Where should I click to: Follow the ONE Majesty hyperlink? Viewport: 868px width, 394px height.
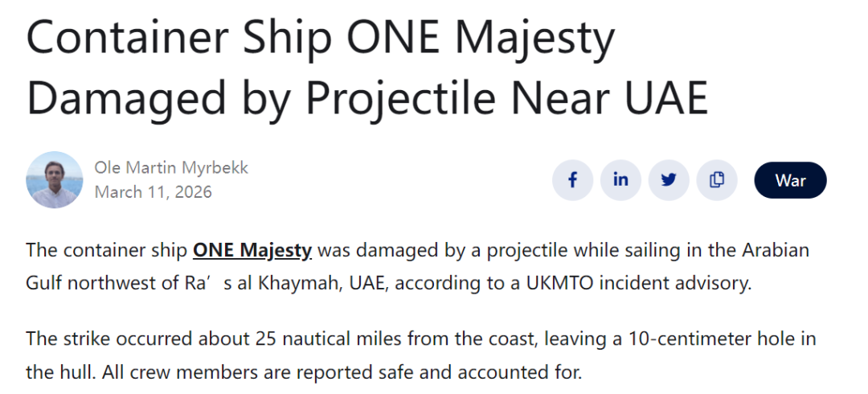click(x=252, y=250)
